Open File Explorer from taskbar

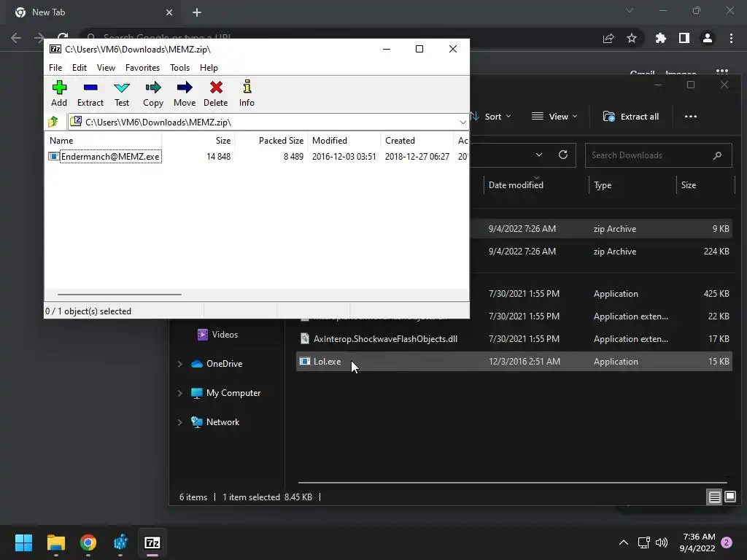coord(56,542)
